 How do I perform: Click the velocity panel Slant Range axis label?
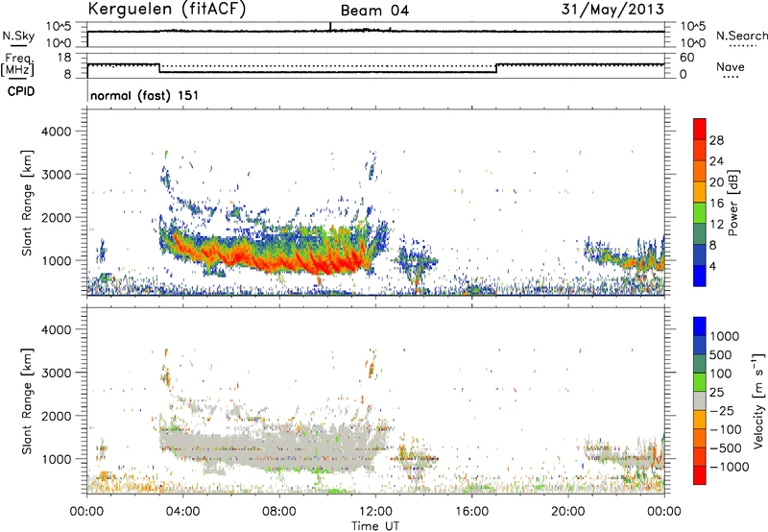pos(27,401)
